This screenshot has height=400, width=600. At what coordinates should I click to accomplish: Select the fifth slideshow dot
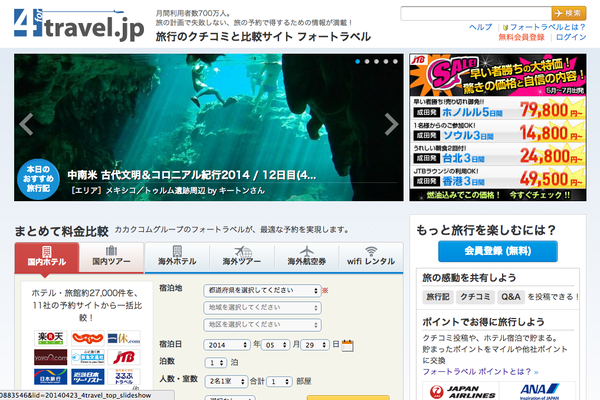pyautogui.click(x=395, y=61)
